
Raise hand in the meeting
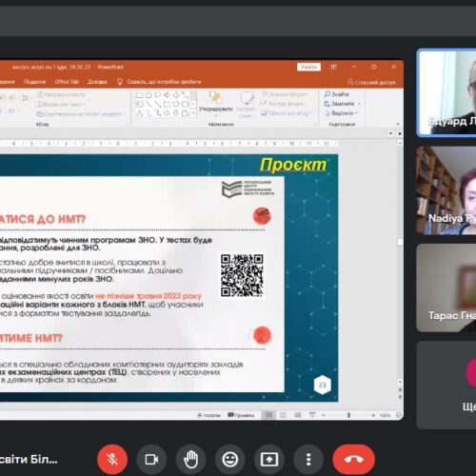190,459
